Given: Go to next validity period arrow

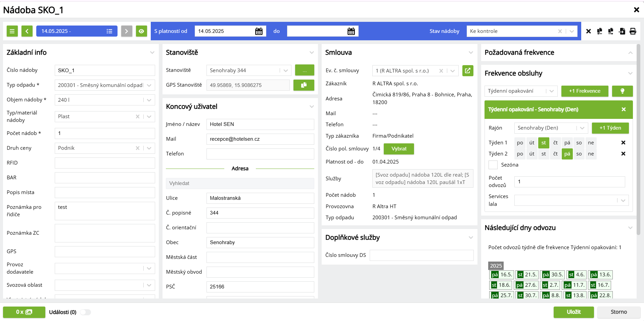Looking at the screenshot, I should 127,31.
